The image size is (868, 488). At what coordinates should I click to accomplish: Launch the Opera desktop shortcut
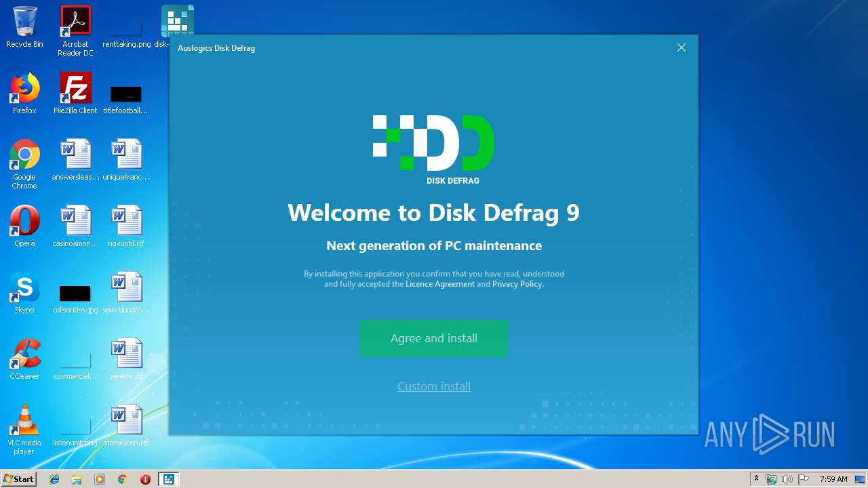24,226
